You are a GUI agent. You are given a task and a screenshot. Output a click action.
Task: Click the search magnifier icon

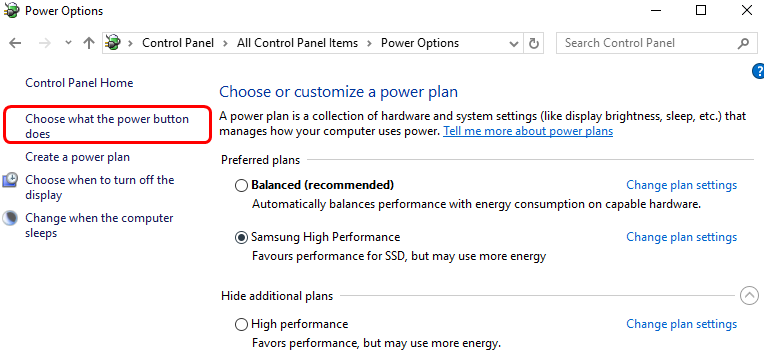pos(743,43)
